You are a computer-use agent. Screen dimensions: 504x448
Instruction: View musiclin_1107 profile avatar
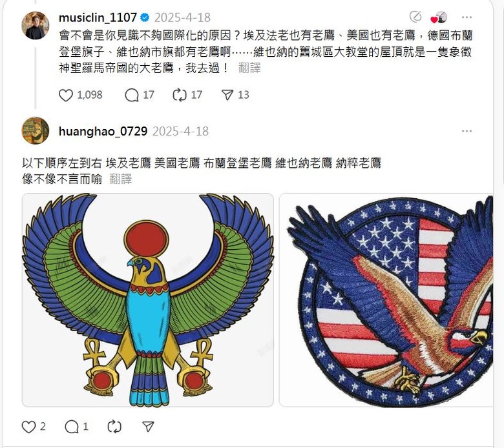click(36, 25)
